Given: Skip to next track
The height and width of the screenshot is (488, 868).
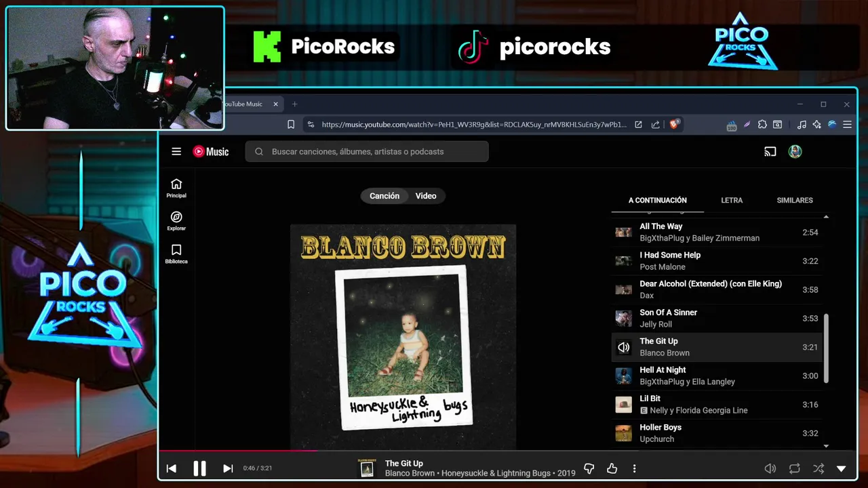Looking at the screenshot, I should pos(228,468).
